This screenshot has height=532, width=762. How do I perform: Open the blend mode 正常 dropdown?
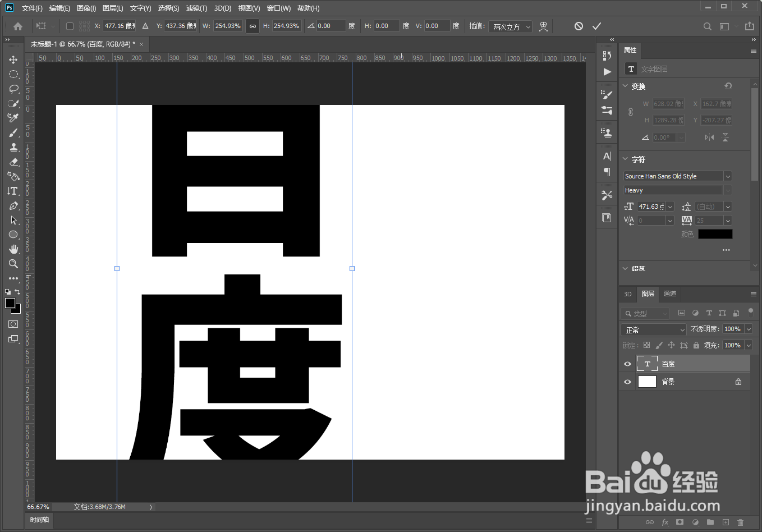coord(654,329)
